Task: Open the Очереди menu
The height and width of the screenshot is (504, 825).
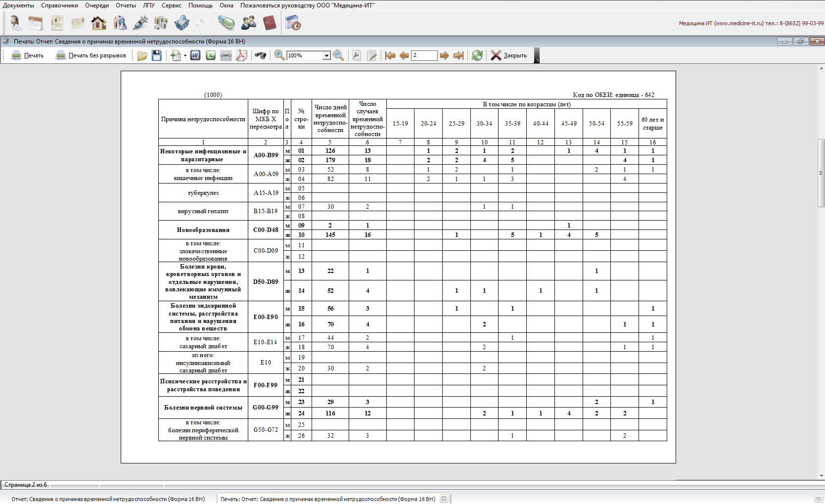Action: pos(97,5)
